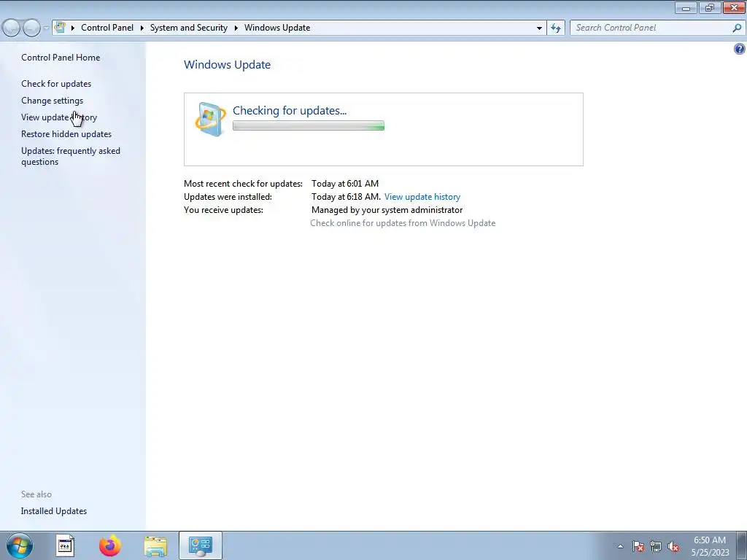Restore down the Windows Update window
Image resolution: width=747 pixels, height=560 pixels.
pyautogui.click(x=710, y=7)
